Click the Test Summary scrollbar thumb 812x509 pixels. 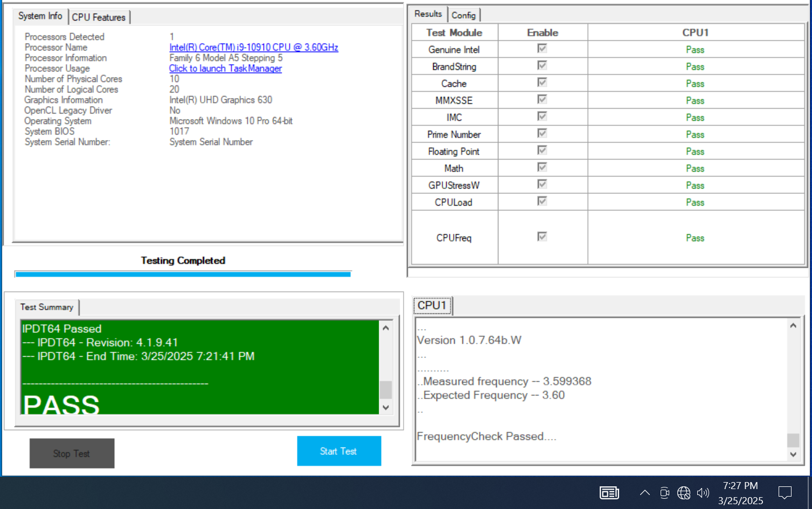coord(386,389)
